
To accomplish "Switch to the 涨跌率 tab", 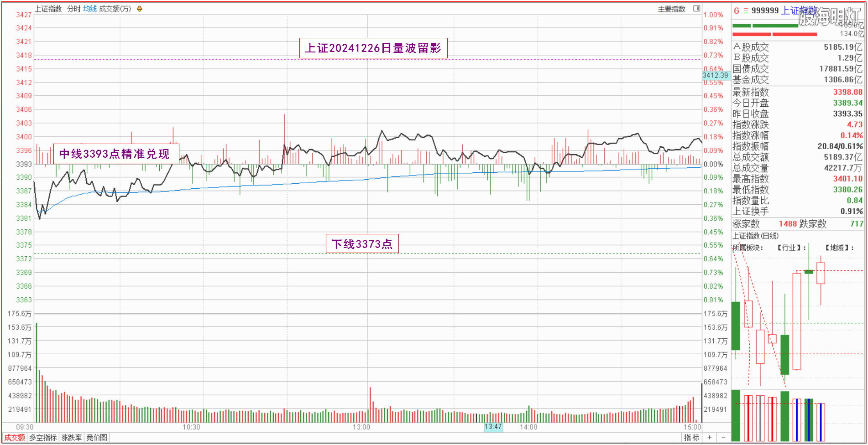I will [72, 438].
